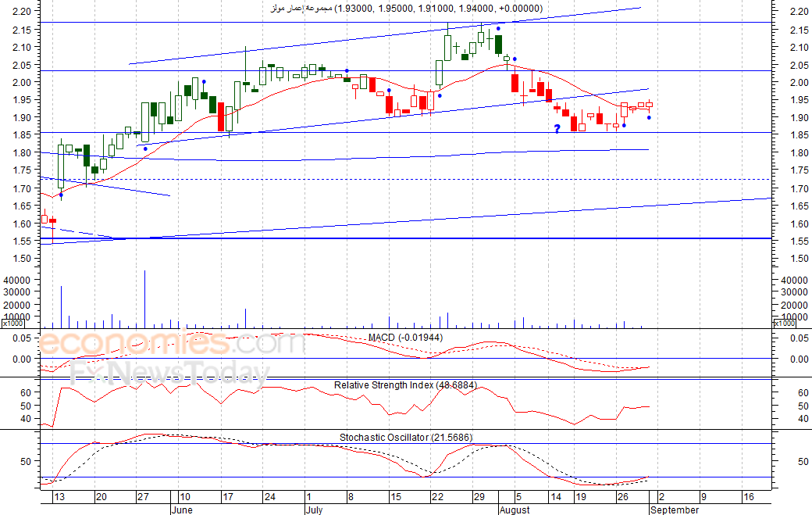The image size is (812, 515).
Task: Click the 20000 volume label on left axis
Action: click(17, 305)
